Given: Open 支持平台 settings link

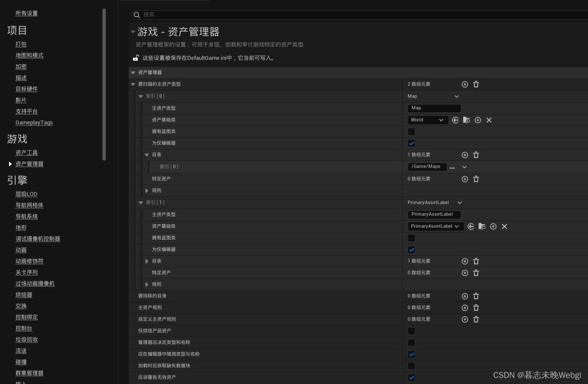Looking at the screenshot, I should 27,111.
